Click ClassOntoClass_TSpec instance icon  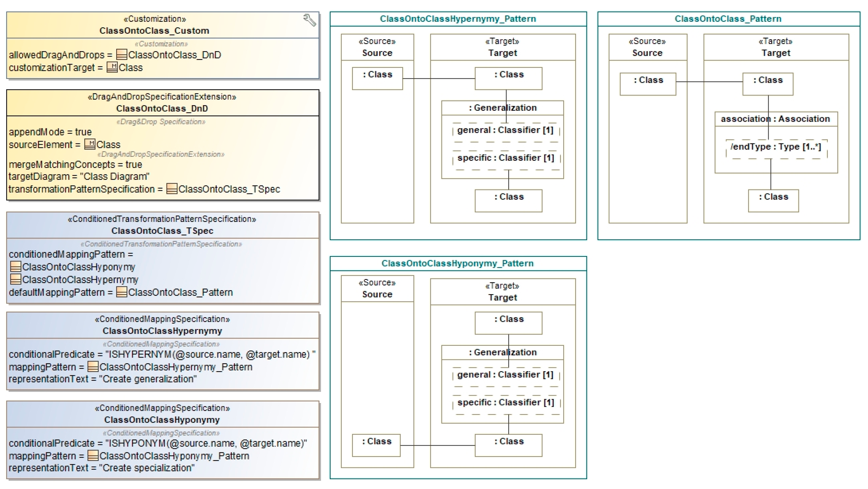tap(172, 189)
